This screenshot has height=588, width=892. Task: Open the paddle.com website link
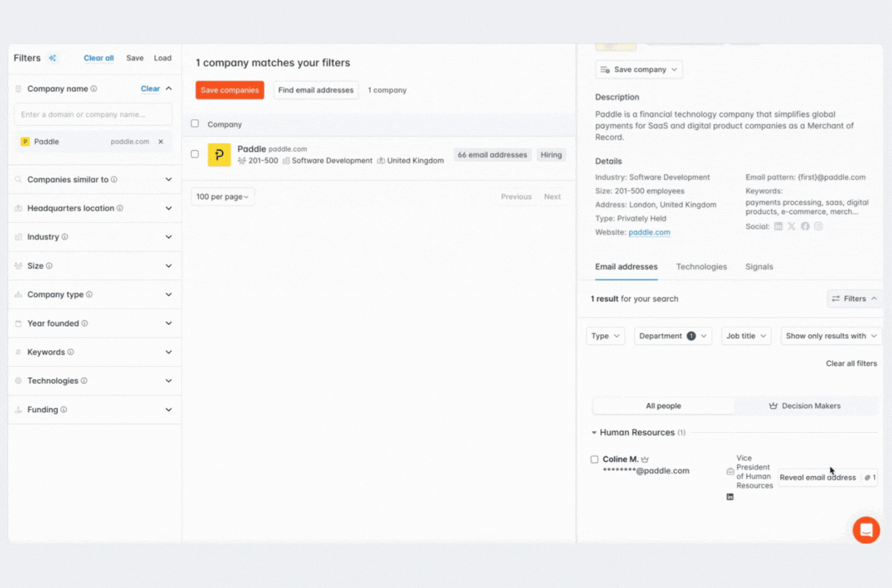click(x=649, y=232)
